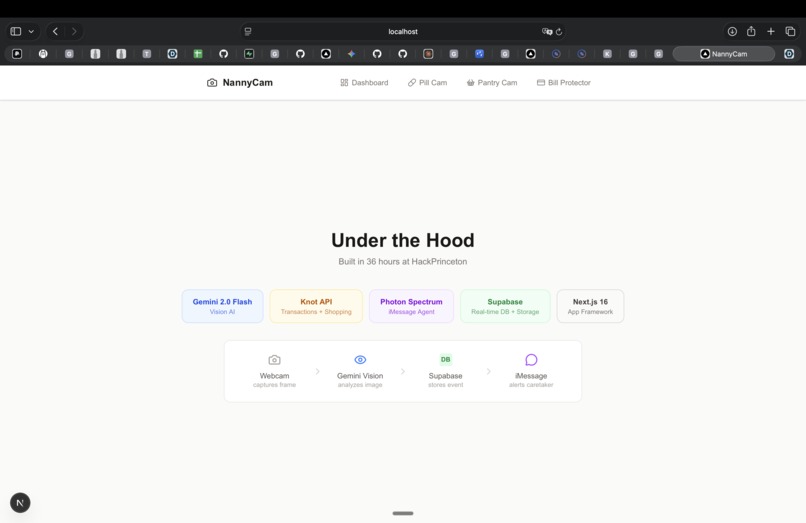Click the Under the Hood heading
Screen dimensions: 806x523
pos(402,240)
